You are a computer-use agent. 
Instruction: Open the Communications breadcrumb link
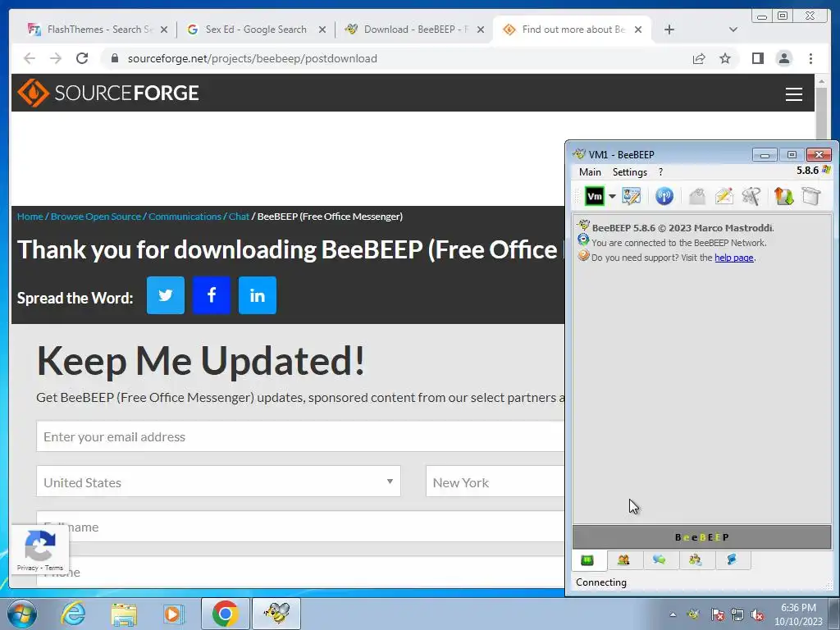point(185,217)
